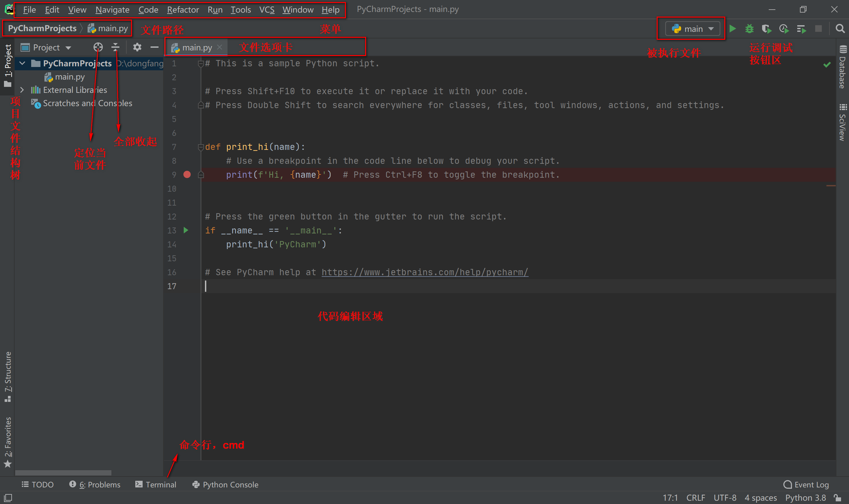Hide the Project panel with the minus icon
This screenshot has width=849, height=504.
coord(155,47)
